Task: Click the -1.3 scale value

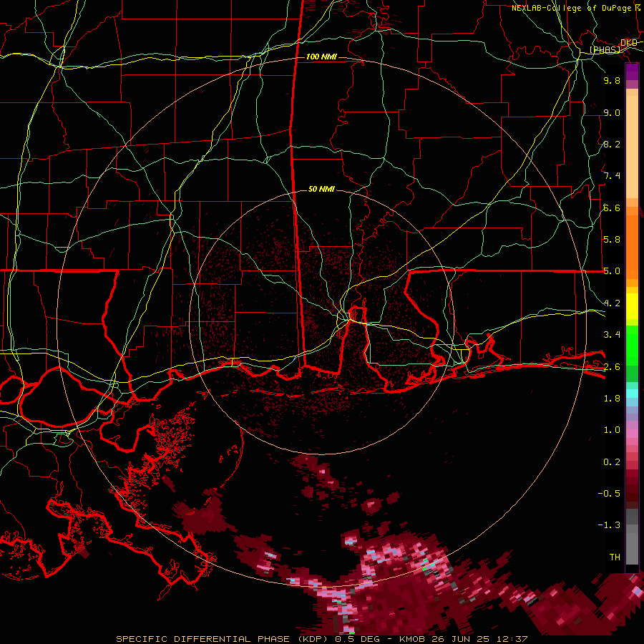Action: [609, 525]
